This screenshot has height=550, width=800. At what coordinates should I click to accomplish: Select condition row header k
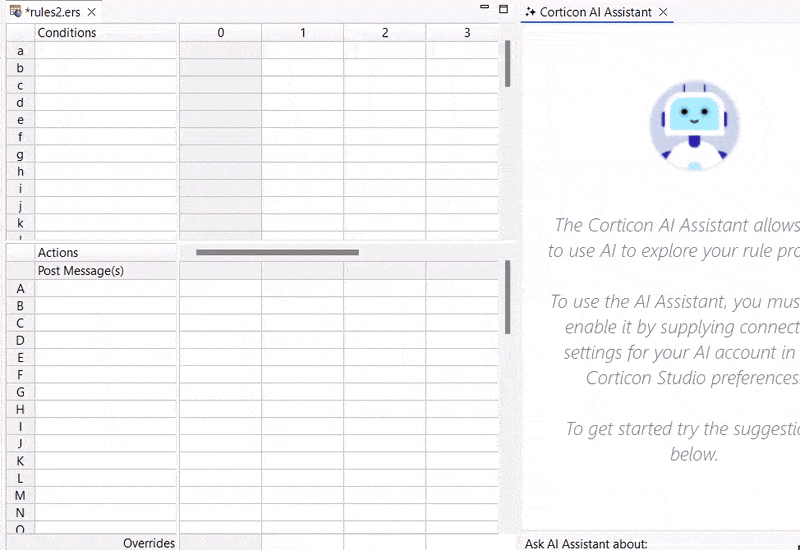pos(20,223)
